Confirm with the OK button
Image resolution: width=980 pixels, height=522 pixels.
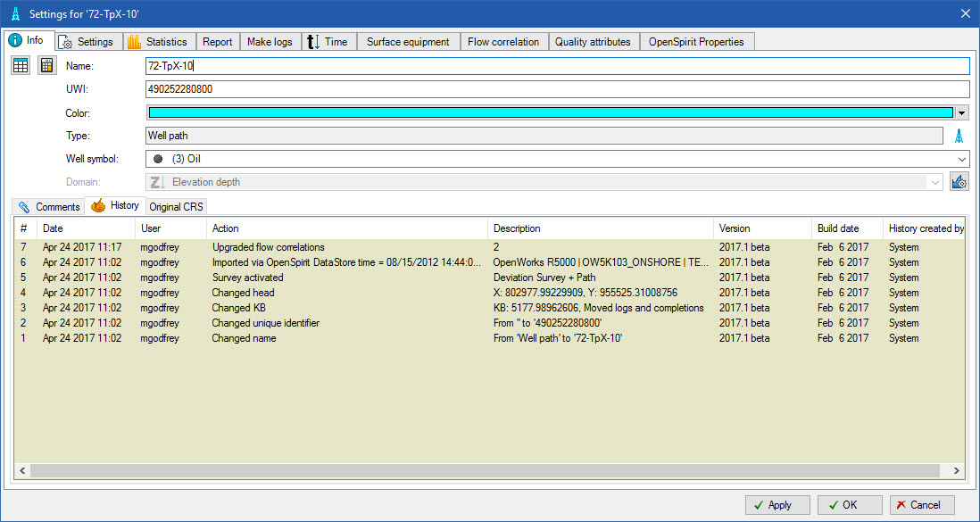pyautogui.click(x=849, y=504)
